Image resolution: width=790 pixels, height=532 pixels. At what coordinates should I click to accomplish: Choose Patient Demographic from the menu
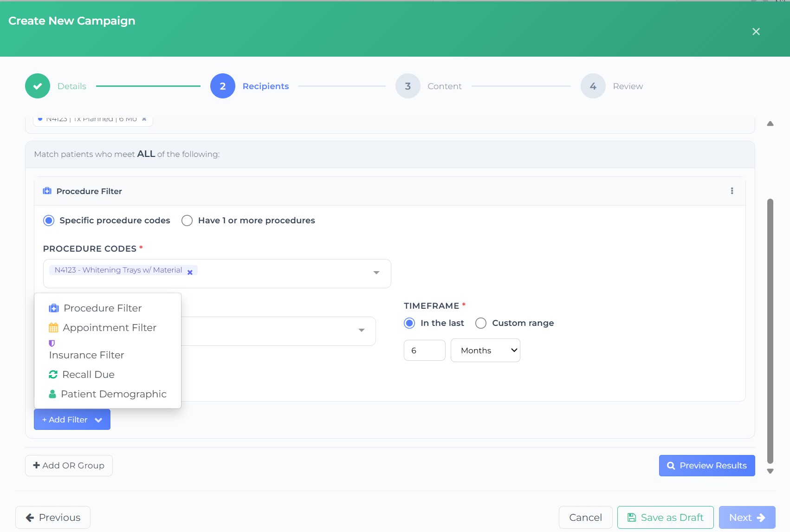[113, 394]
